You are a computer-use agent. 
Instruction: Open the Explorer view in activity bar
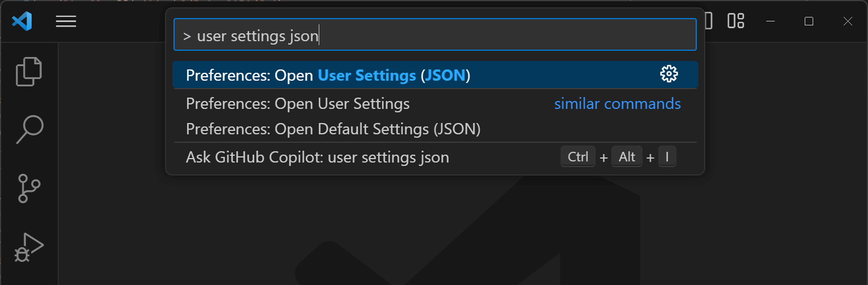pos(29,72)
